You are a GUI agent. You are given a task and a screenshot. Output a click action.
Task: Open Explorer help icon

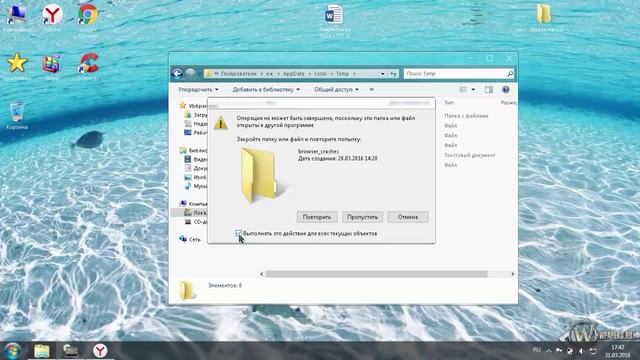point(505,89)
